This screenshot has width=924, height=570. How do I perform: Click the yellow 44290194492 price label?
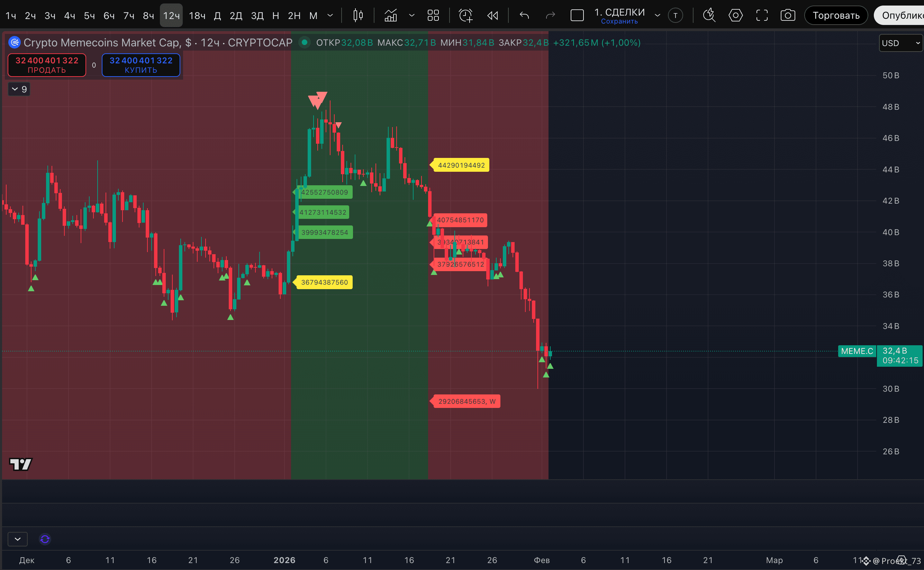click(x=461, y=165)
